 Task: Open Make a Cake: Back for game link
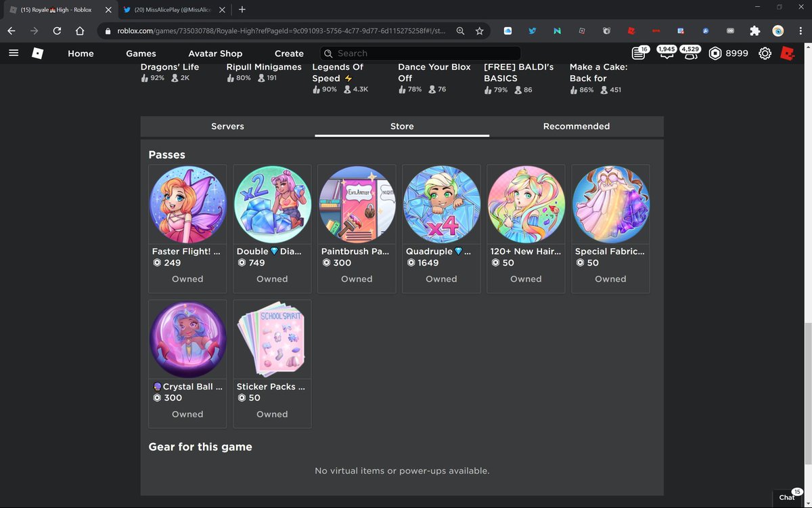point(598,72)
